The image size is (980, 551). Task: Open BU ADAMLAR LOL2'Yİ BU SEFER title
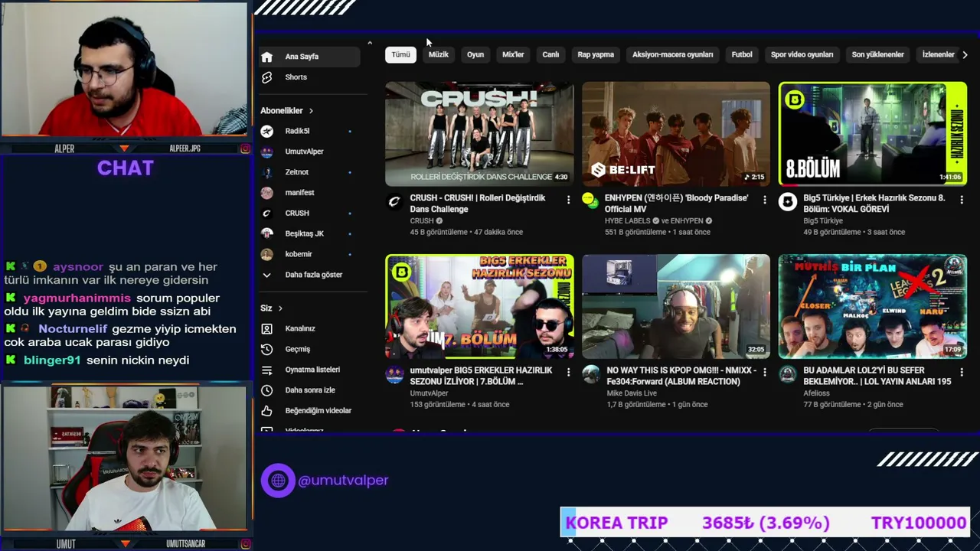tap(877, 376)
